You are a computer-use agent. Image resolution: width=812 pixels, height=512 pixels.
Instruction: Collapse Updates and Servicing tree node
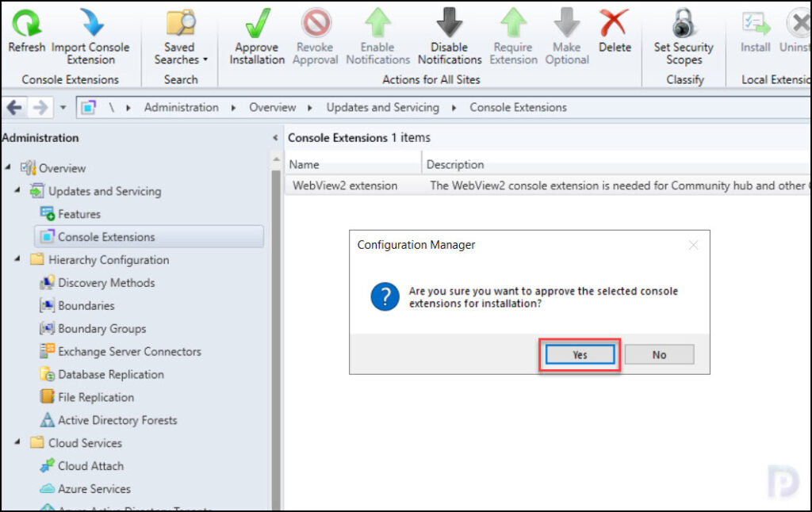point(17,190)
